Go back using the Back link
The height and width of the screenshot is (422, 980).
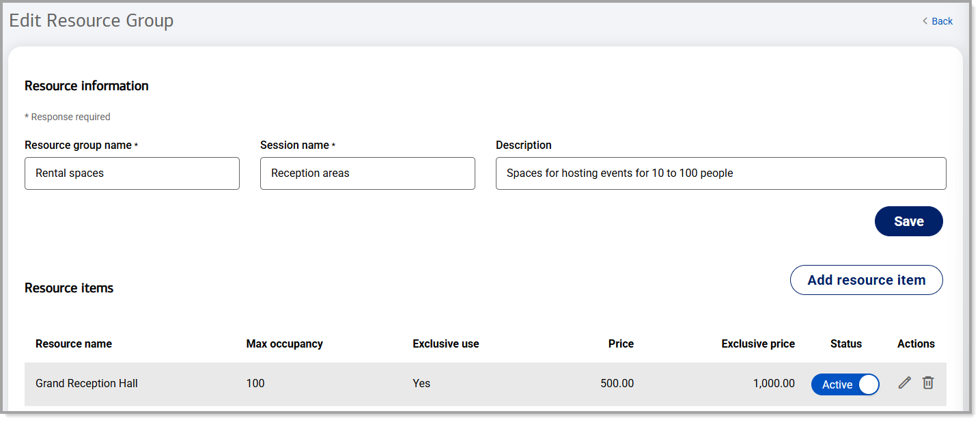(937, 21)
